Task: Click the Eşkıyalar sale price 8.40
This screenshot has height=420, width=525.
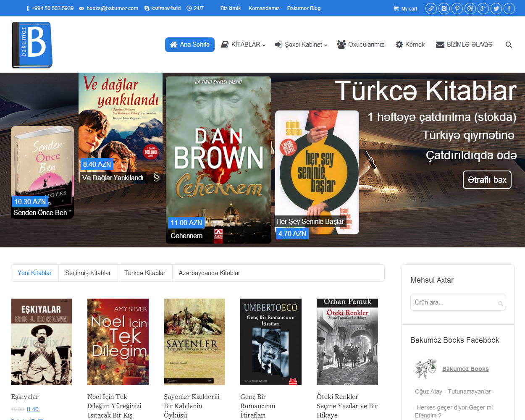Action: [33, 409]
